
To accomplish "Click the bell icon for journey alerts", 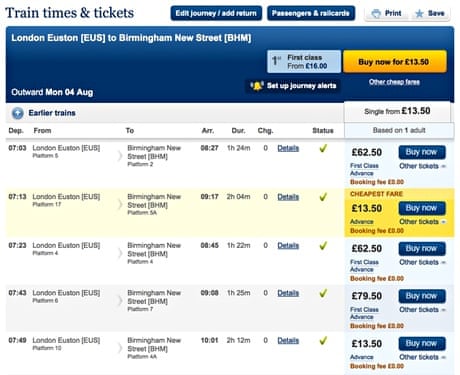I will click(x=257, y=86).
